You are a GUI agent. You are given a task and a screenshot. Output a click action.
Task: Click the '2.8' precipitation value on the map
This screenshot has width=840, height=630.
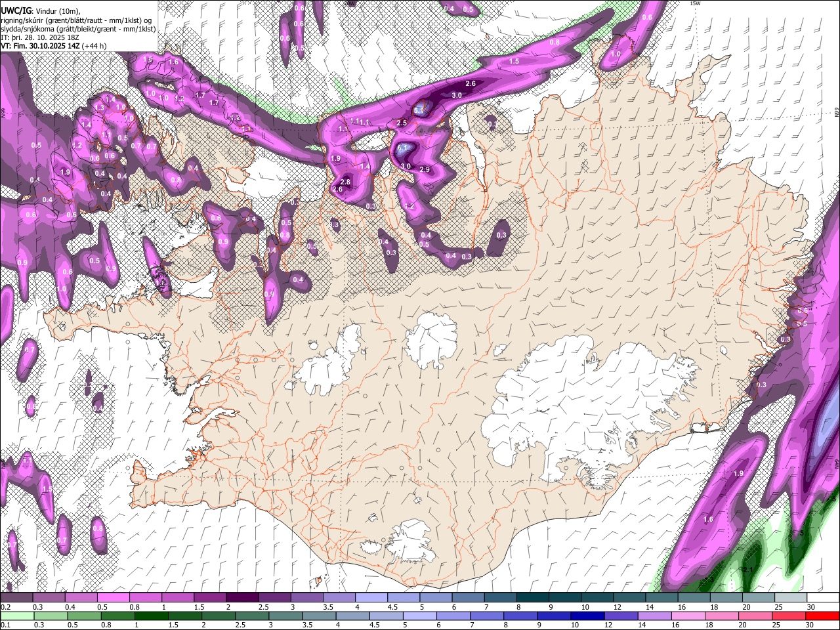(346, 182)
